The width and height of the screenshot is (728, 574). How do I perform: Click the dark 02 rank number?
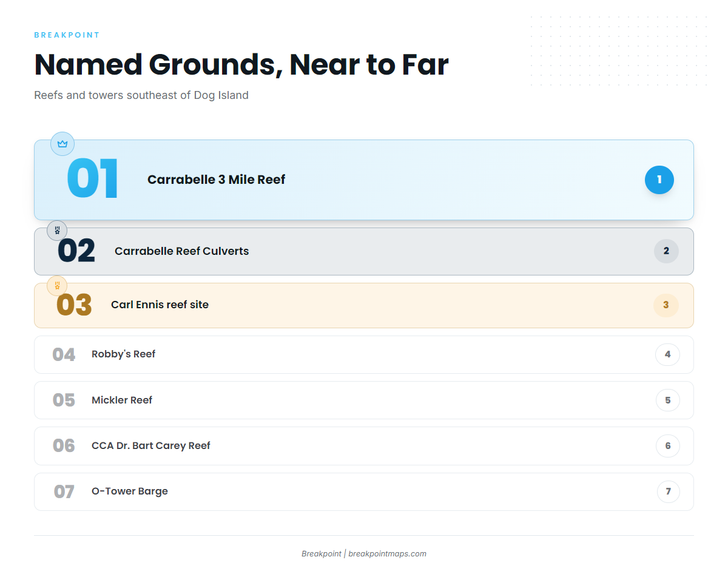pyautogui.click(x=76, y=251)
